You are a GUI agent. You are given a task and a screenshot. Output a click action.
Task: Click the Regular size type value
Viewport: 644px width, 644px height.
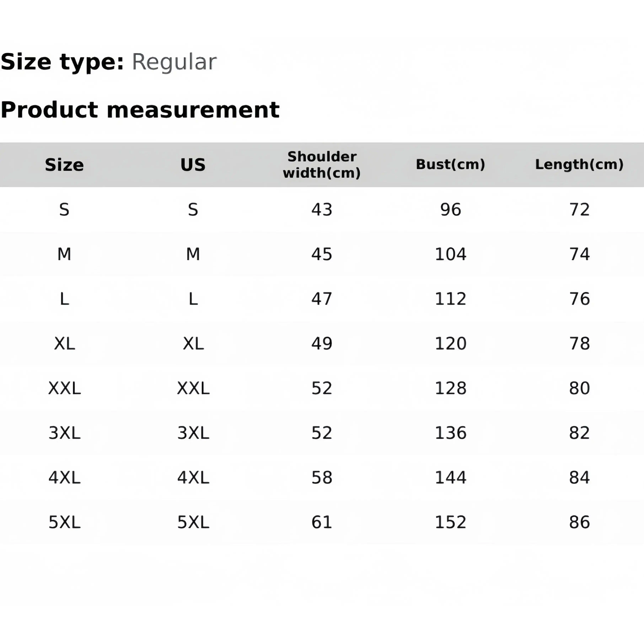[x=174, y=62]
